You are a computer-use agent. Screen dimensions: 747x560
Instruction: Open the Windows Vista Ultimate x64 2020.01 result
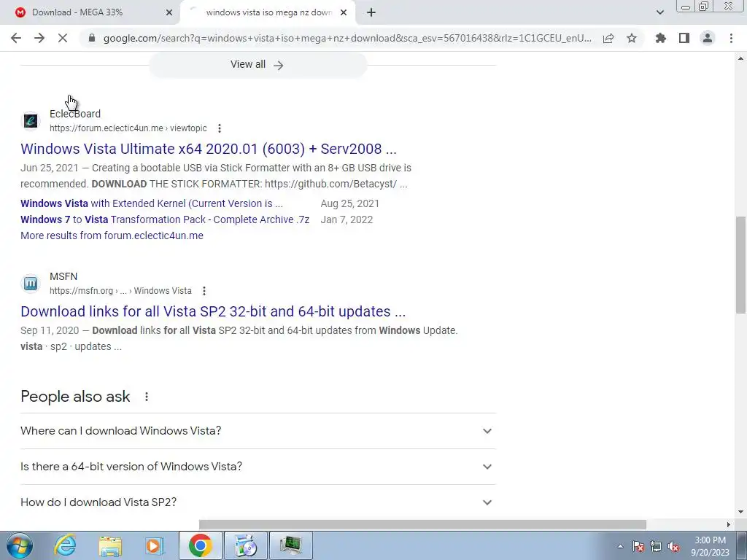click(208, 149)
